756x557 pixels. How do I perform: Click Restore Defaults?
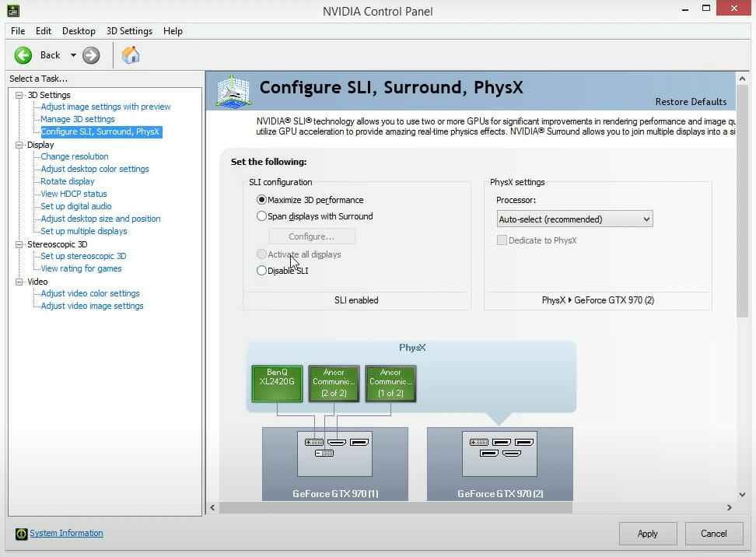coord(691,102)
